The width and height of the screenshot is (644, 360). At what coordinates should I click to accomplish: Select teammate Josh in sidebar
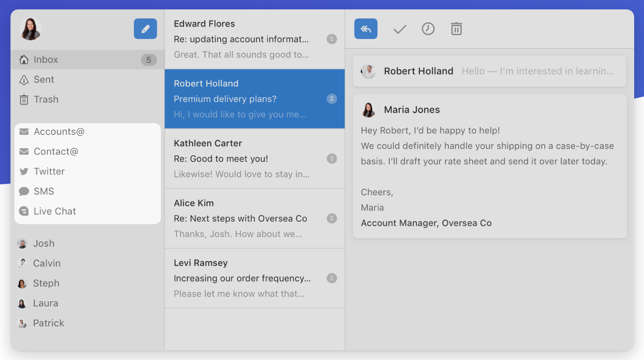tap(44, 243)
